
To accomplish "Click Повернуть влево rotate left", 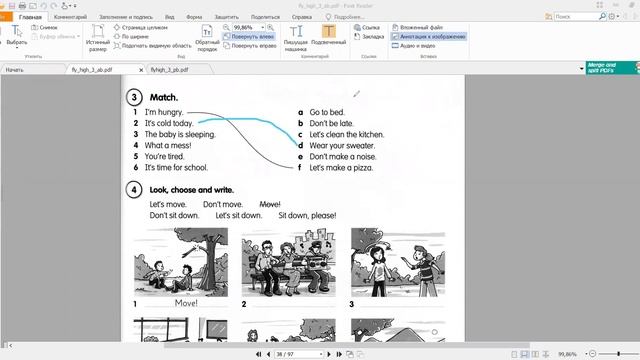I will click(x=249, y=36).
